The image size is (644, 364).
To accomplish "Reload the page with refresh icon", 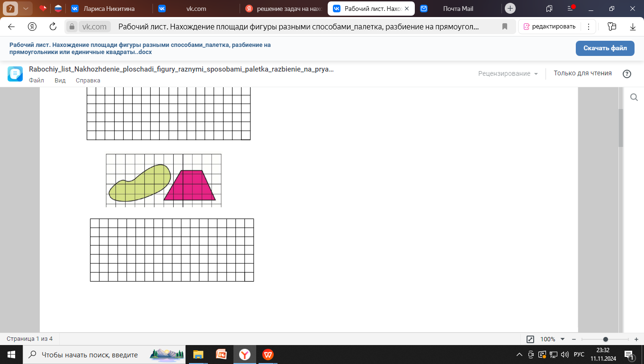I will pos(53,27).
